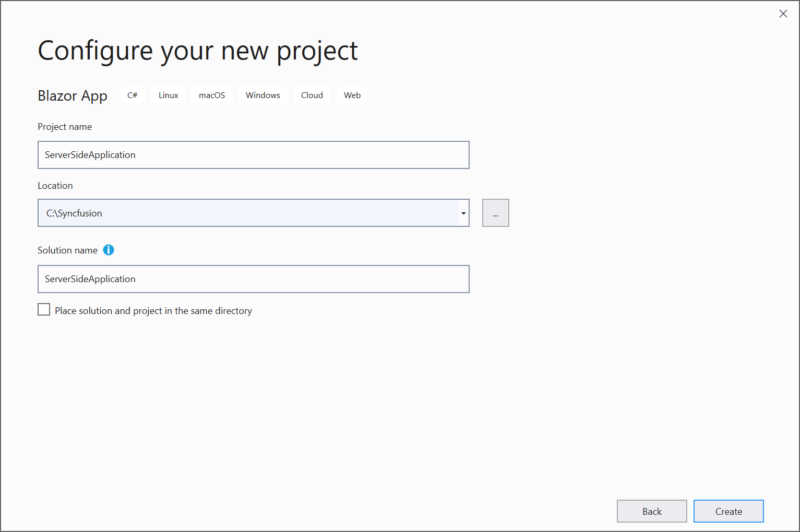Close the Configure your new project dialog
Screen dimensions: 800x532
[783, 14]
